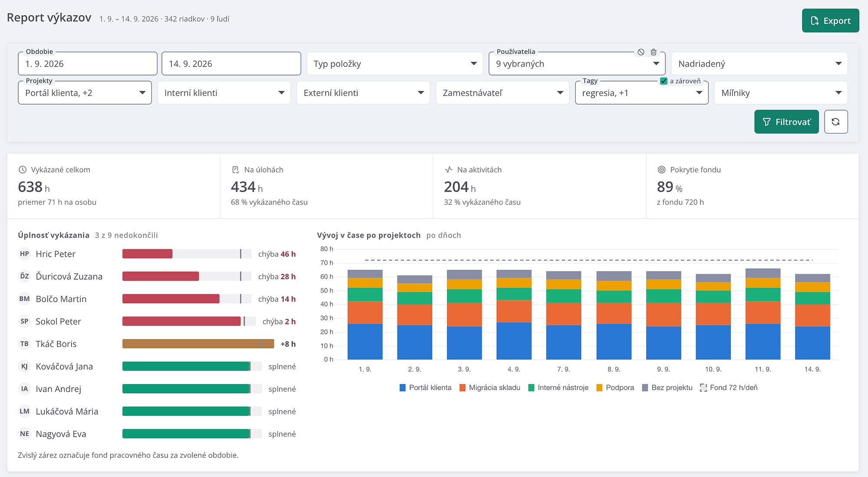Click the 'z fondu 720 h' text
The height and width of the screenshot is (477, 868).
pos(681,202)
